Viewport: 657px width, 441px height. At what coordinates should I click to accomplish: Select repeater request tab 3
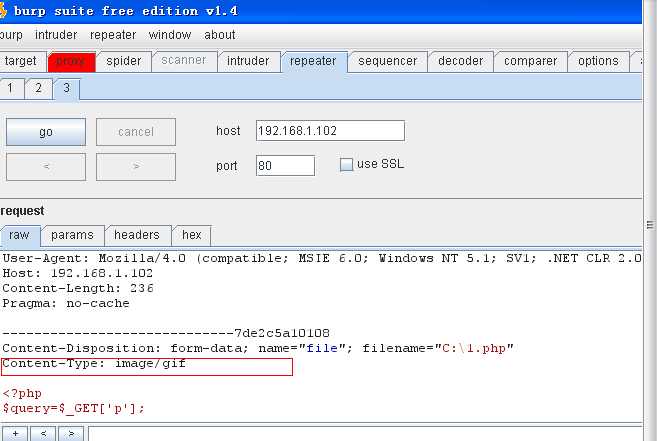[x=66, y=88]
